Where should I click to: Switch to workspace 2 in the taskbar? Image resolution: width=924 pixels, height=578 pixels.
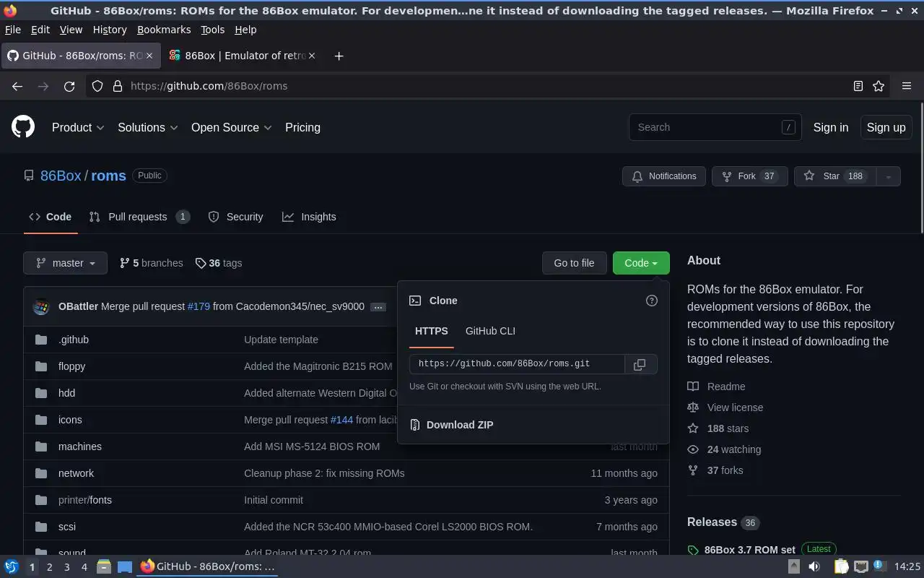pyautogui.click(x=49, y=567)
